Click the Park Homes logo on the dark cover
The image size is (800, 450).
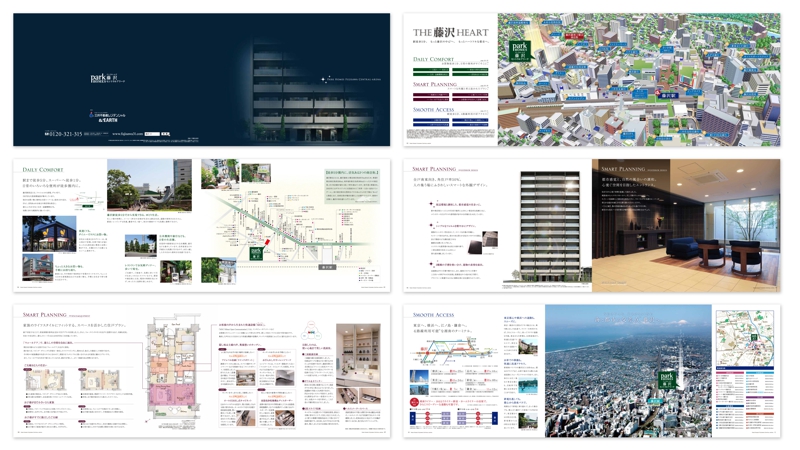[107, 78]
